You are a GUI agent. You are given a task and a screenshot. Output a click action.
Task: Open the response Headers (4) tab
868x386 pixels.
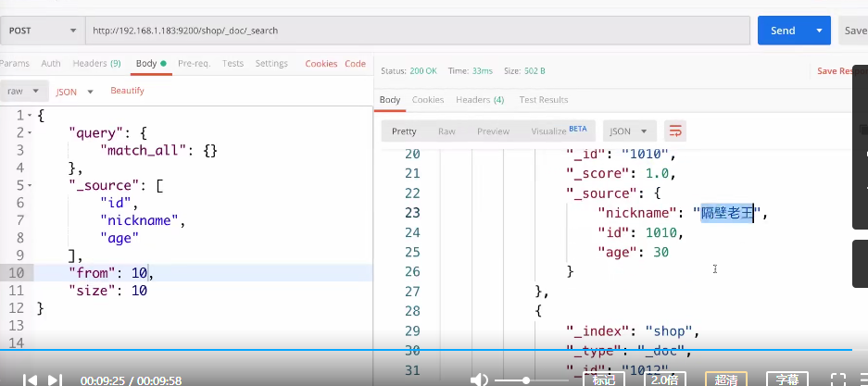pos(480,100)
